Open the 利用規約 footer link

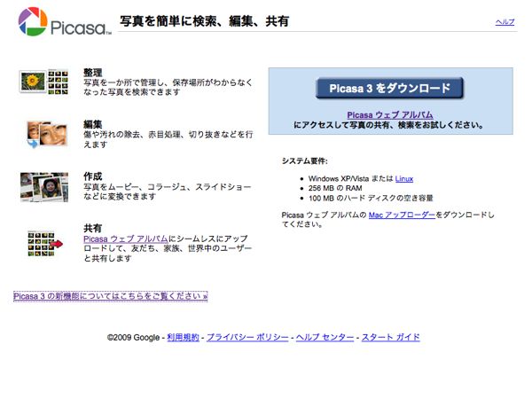[183, 337]
